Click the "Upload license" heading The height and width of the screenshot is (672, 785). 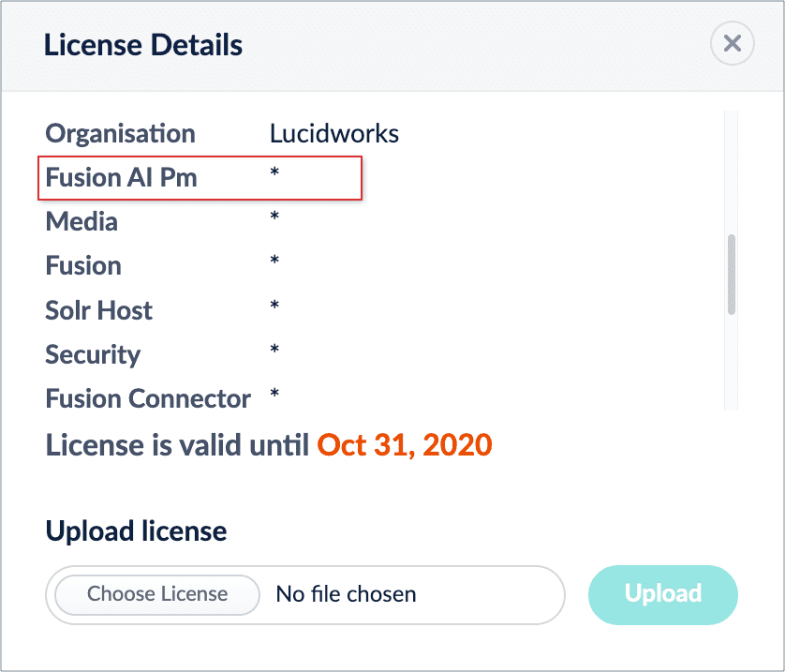[136, 530]
